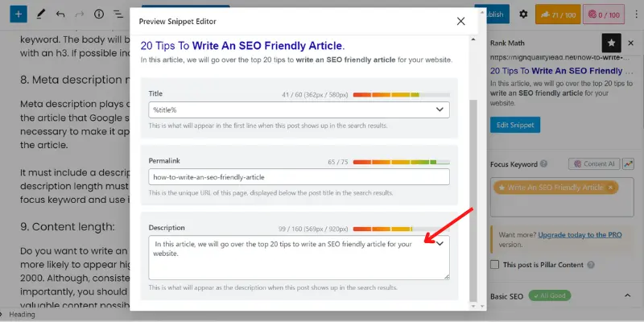Undo the last change with the arrow
The image size is (644, 322).
point(60,14)
